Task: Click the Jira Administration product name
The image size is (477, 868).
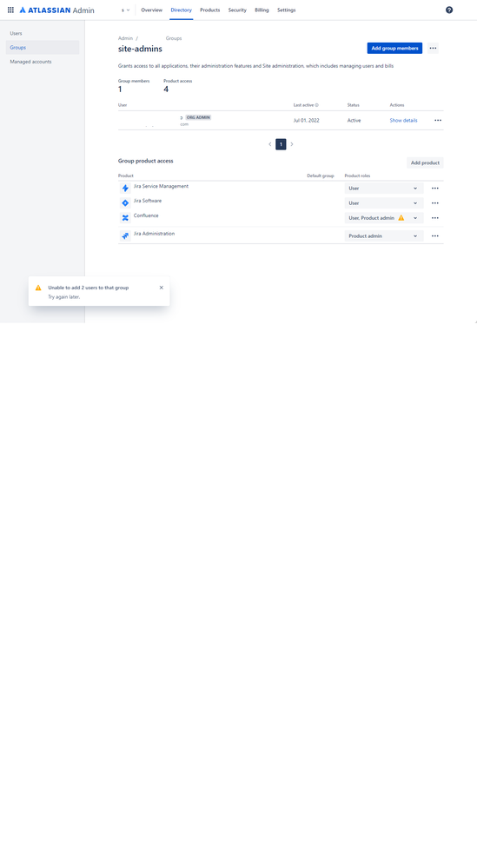Action: (x=154, y=234)
